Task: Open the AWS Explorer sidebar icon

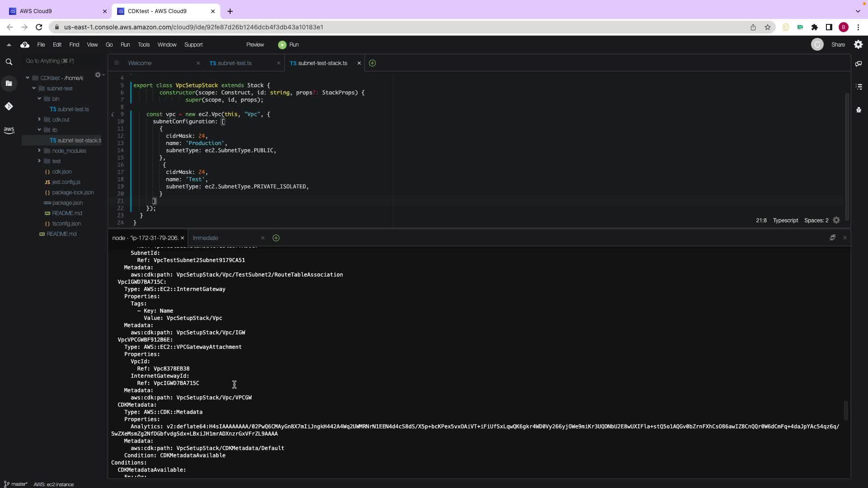Action: 9,130
